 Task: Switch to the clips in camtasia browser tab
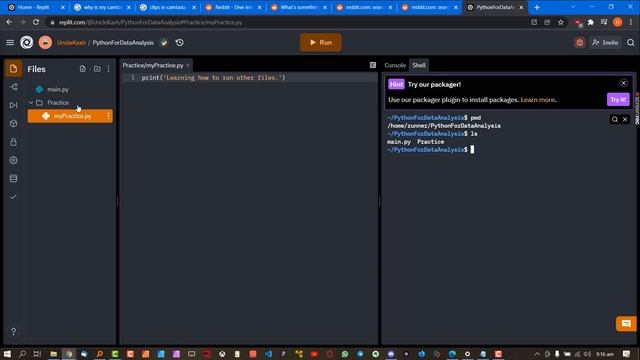coord(167,7)
